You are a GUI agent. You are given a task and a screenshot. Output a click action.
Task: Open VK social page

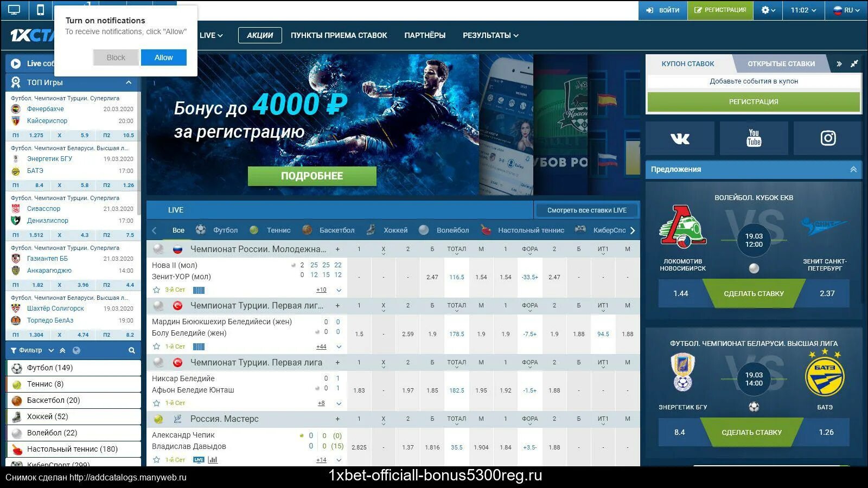pos(680,138)
